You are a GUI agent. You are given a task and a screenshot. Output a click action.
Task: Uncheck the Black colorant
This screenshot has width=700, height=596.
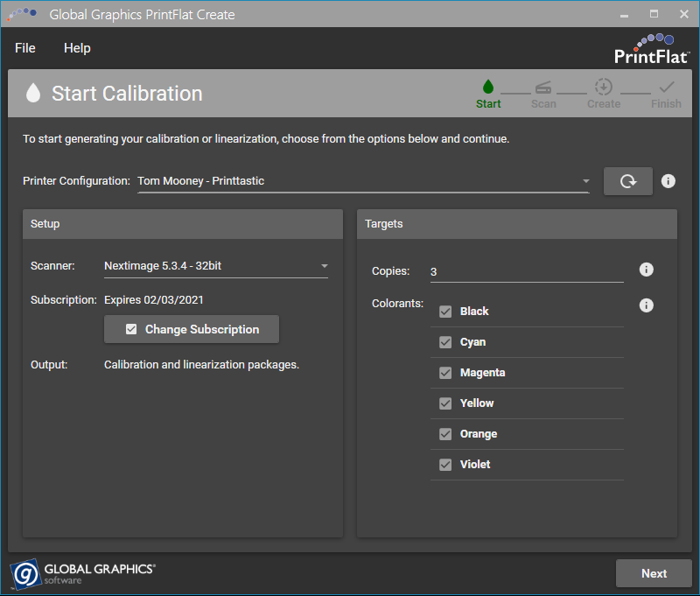coord(445,311)
